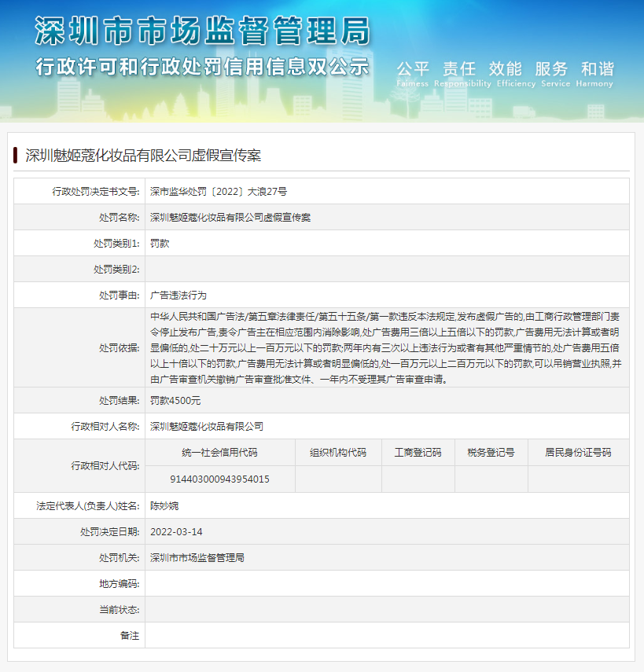644x672 pixels.
Task: Click the 备注 label
Action: [x=130, y=636]
